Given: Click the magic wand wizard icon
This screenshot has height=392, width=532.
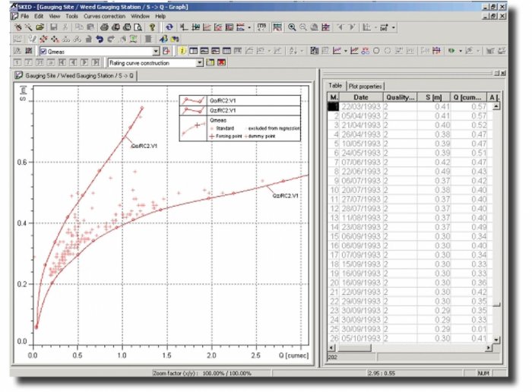Looking at the screenshot, I should click(x=29, y=27).
